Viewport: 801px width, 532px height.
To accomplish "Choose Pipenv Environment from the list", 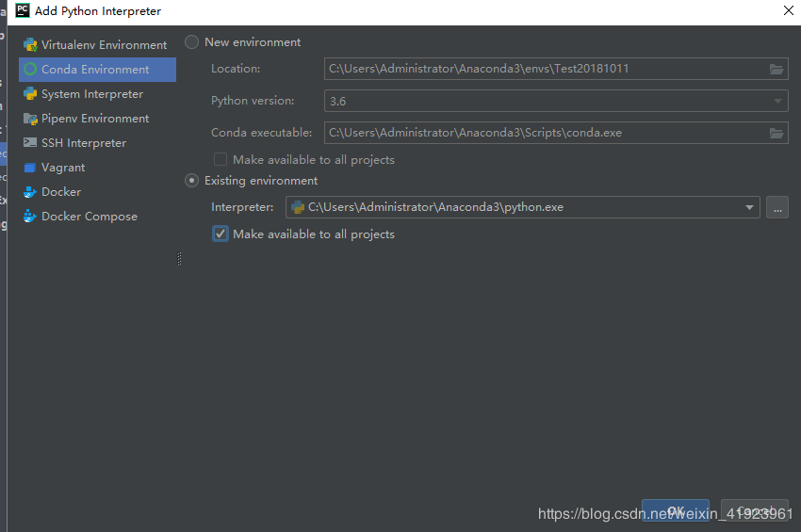I will (x=98, y=119).
